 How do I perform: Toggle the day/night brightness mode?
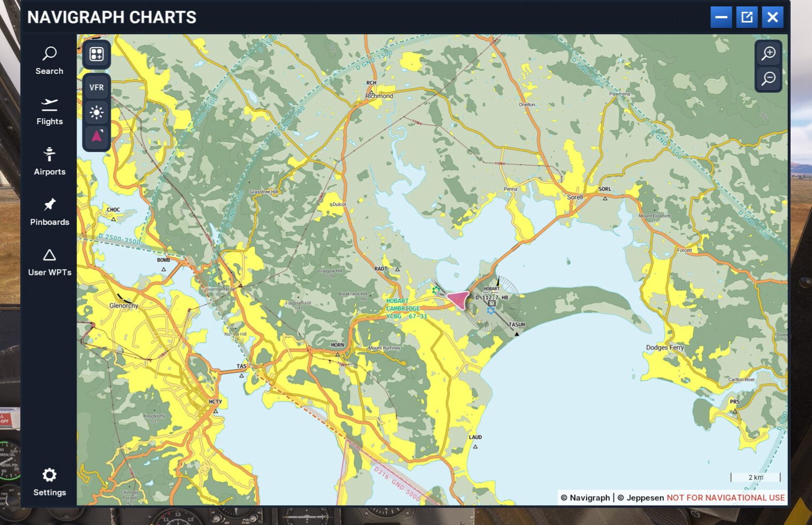[x=97, y=112]
